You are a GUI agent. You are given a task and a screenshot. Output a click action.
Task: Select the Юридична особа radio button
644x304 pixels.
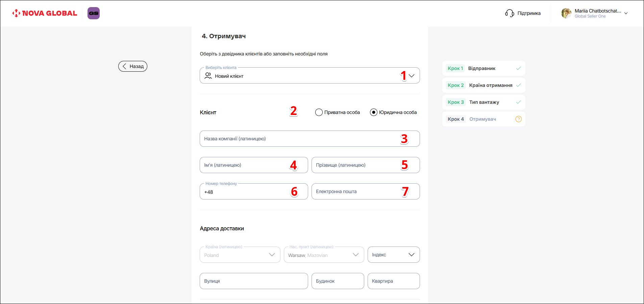[x=373, y=112]
